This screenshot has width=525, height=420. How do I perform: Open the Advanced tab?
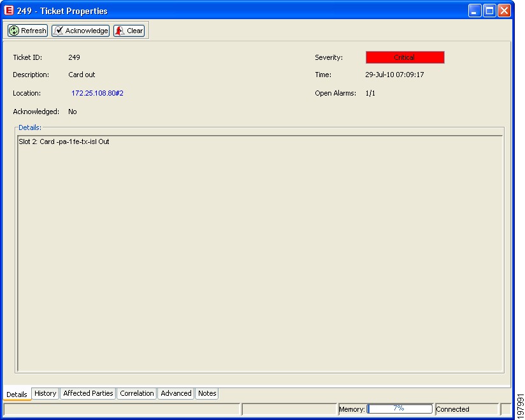tap(176, 393)
